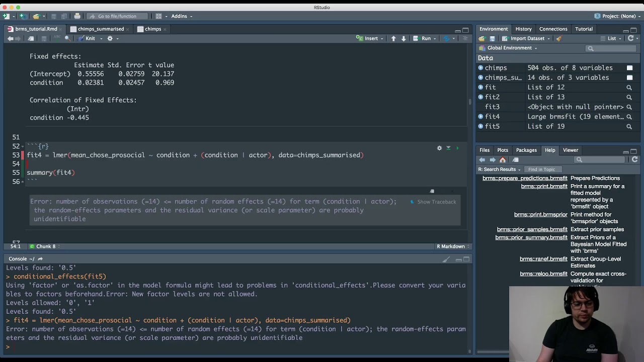Run the current chunk with the green play icon
Image resolution: width=644 pixels, height=362 pixels.
[x=457, y=148]
